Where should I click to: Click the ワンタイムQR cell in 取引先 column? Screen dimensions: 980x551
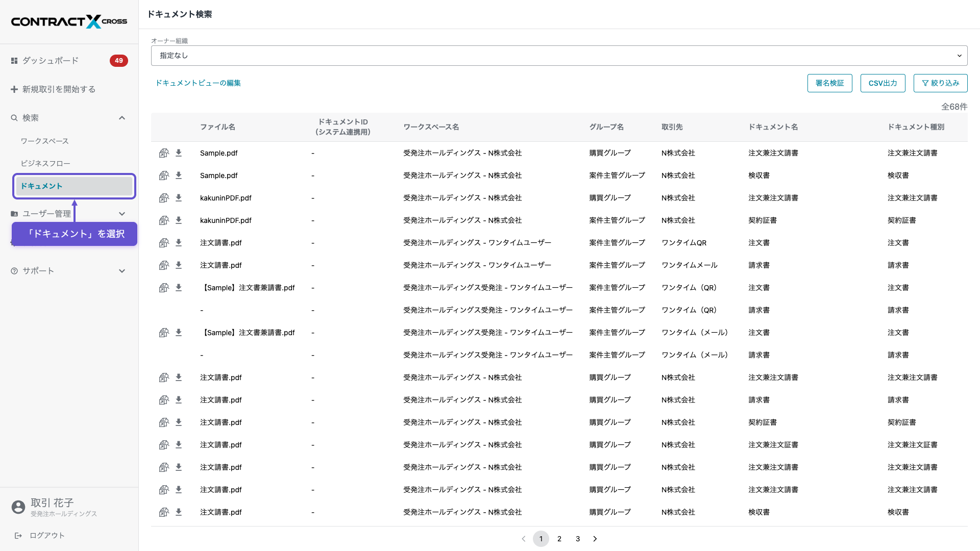pos(684,243)
